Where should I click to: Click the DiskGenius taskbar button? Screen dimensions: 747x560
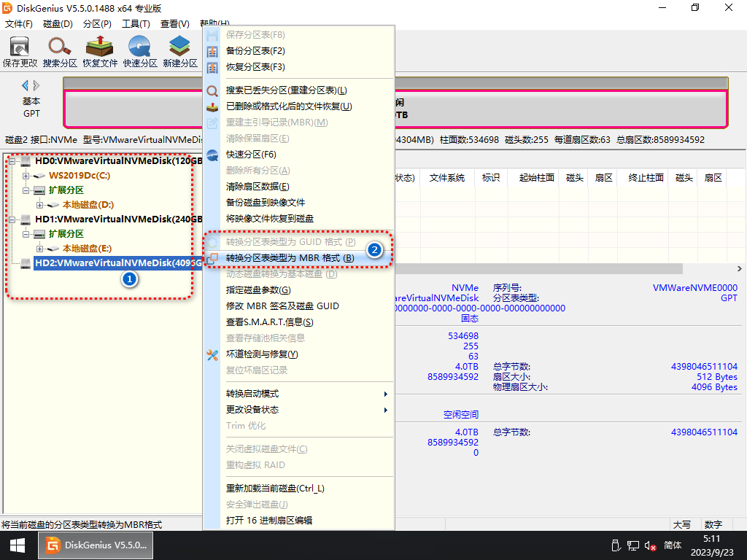tap(96, 545)
